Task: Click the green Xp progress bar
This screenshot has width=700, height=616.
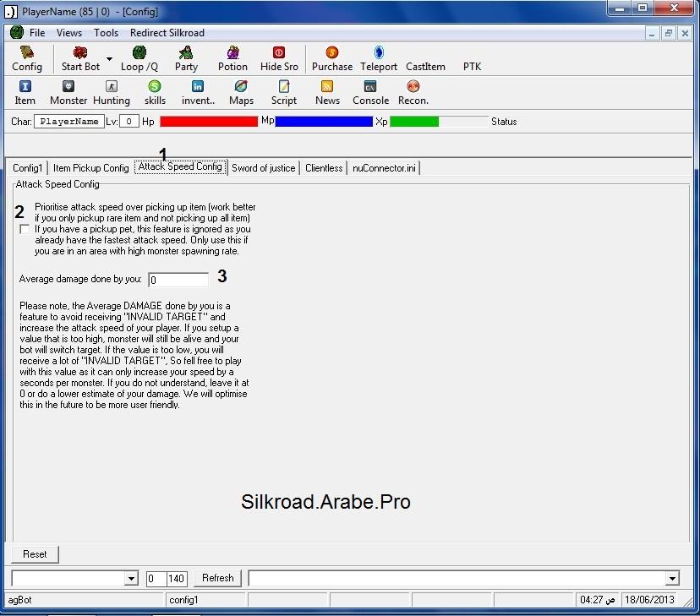Action: click(440, 122)
